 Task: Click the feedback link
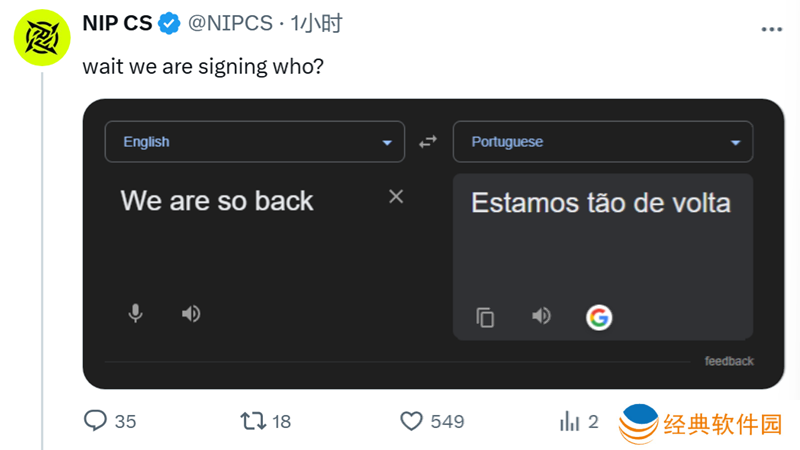(x=729, y=361)
